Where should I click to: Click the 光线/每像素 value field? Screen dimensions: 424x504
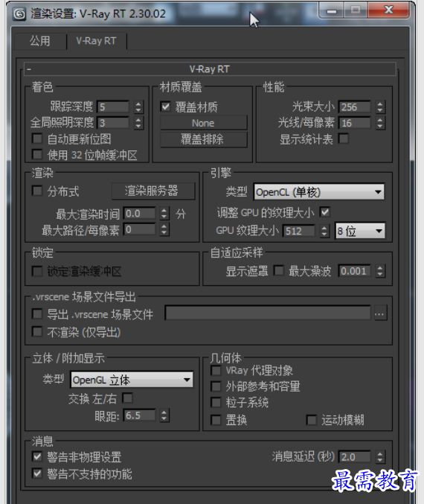coord(355,123)
